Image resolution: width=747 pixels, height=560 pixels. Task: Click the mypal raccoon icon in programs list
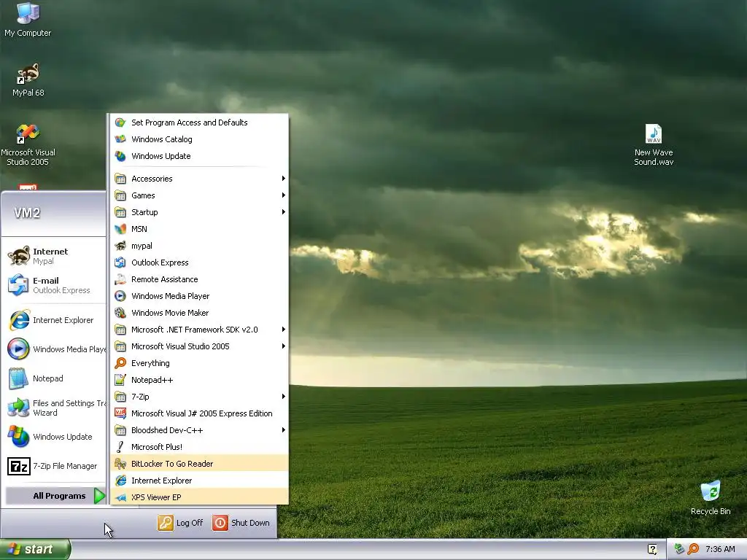(x=120, y=246)
